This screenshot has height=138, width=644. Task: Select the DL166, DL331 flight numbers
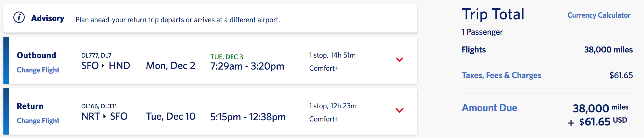click(99, 106)
